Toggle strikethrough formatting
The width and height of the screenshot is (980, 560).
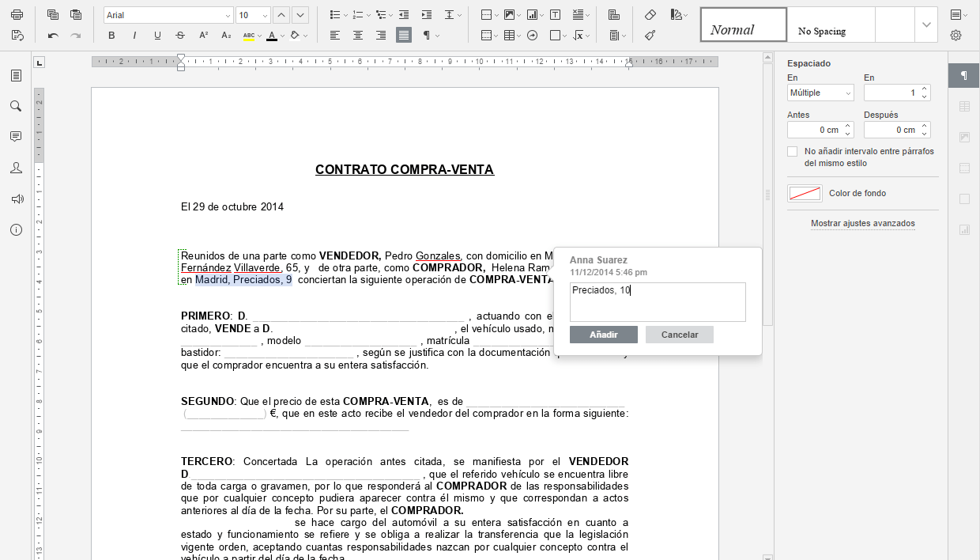(x=180, y=35)
